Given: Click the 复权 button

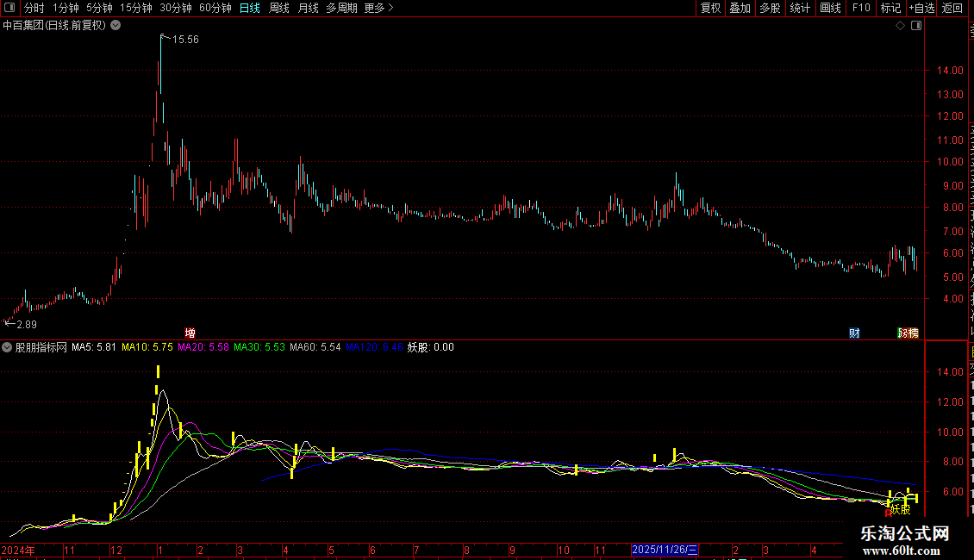Looking at the screenshot, I should click(x=710, y=8).
